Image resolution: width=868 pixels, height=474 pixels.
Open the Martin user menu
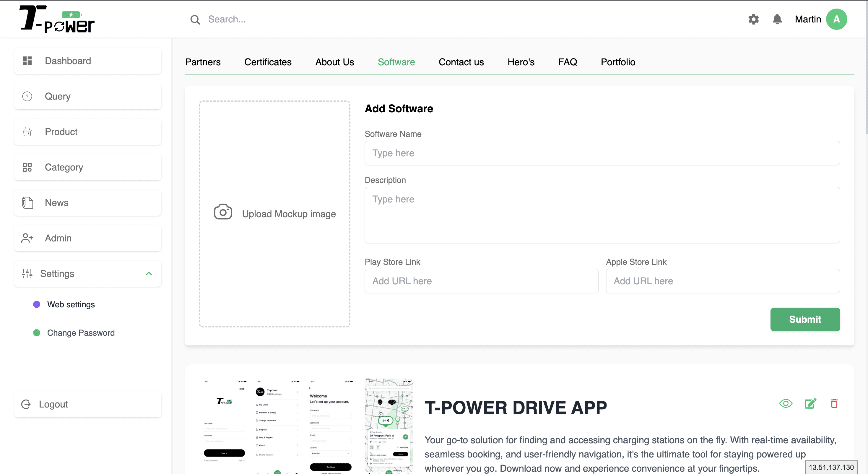pos(808,19)
